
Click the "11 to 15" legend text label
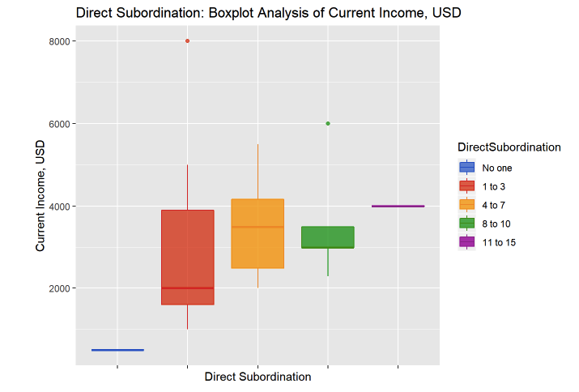pos(500,242)
